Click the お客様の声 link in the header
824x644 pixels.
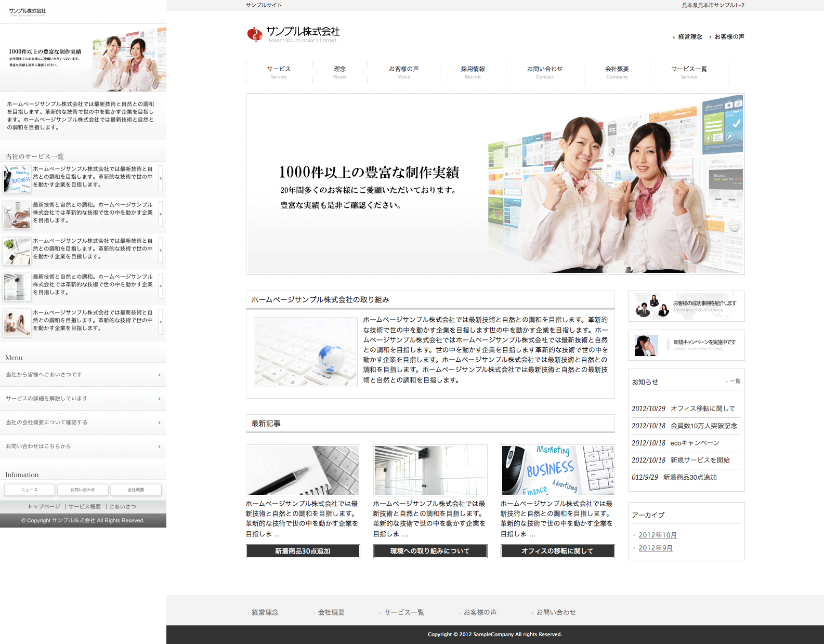729,37
